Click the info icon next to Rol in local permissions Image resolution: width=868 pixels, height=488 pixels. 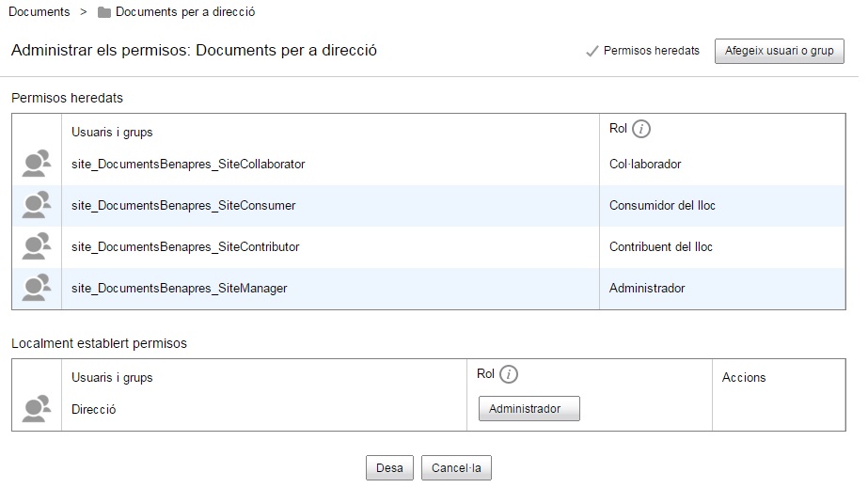coord(508,374)
